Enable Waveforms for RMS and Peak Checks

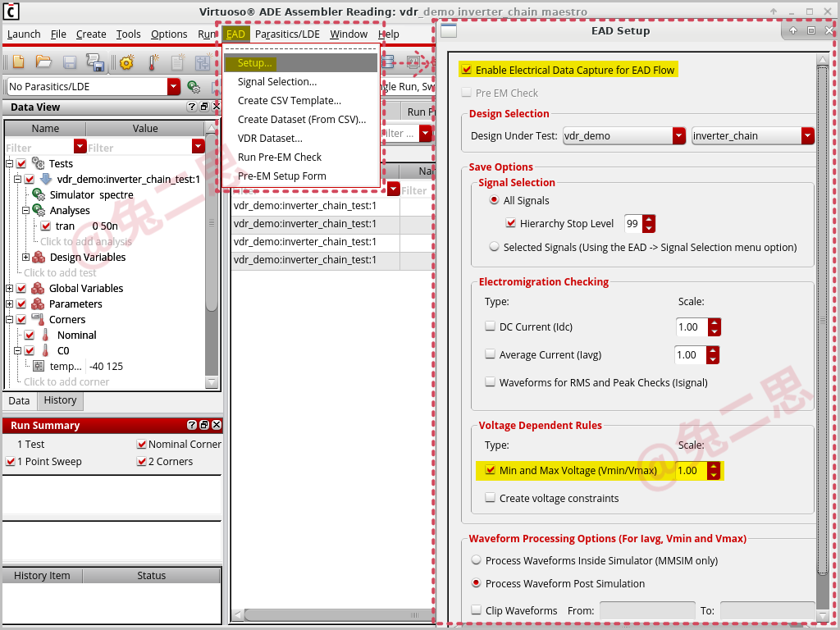click(x=490, y=381)
